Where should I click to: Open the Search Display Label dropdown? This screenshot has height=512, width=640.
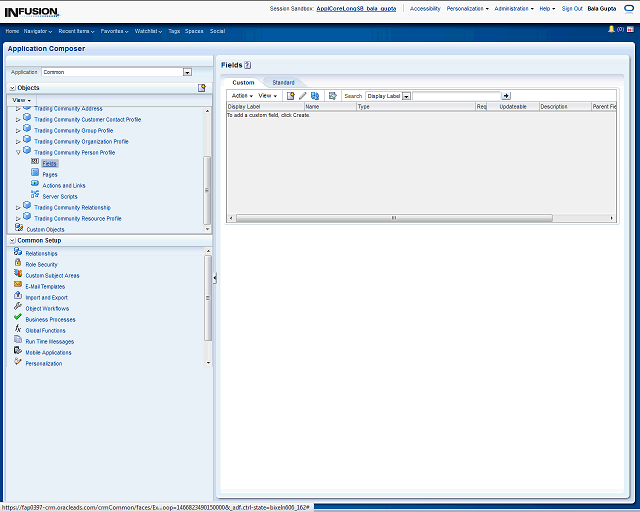[407, 96]
